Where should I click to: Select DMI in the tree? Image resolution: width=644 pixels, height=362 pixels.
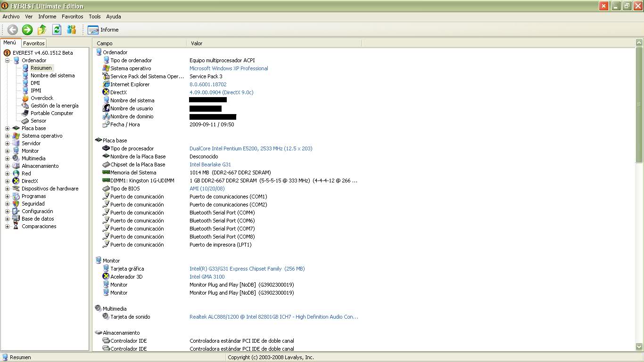point(35,83)
